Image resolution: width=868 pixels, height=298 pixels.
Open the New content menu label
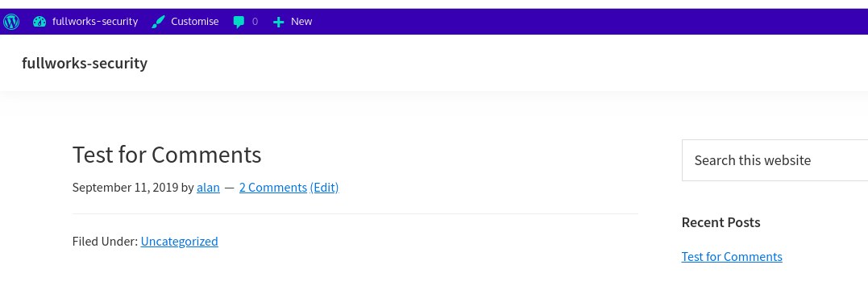pos(301,22)
